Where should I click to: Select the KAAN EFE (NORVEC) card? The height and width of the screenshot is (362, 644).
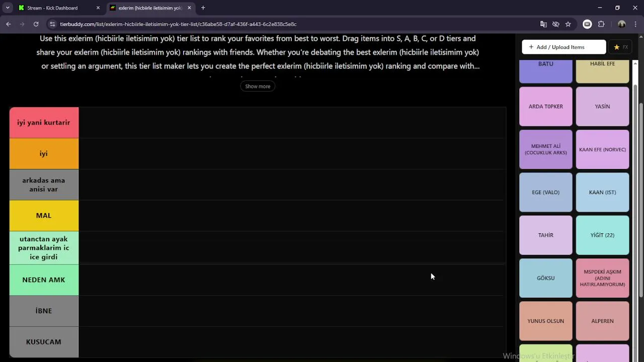coord(602,149)
